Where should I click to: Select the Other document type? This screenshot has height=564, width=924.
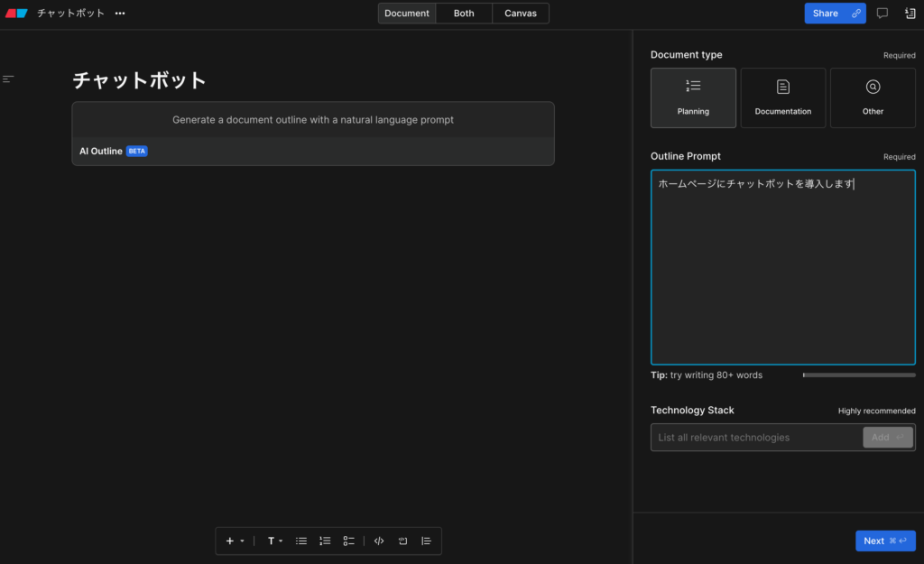(x=873, y=97)
